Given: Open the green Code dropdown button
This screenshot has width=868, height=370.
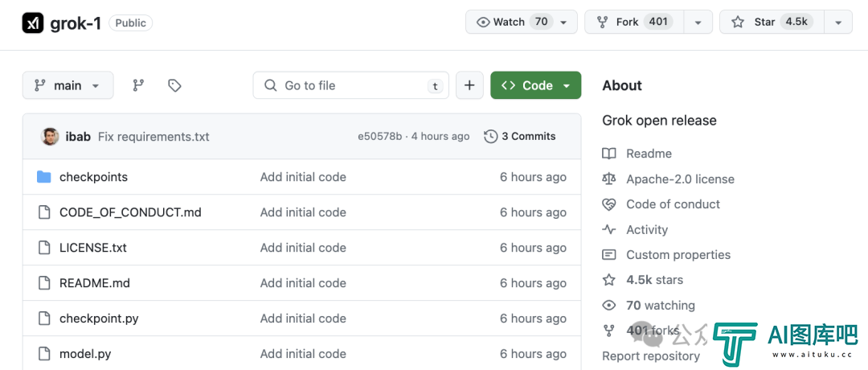Looking at the screenshot, I should click(x=536, y=85).
